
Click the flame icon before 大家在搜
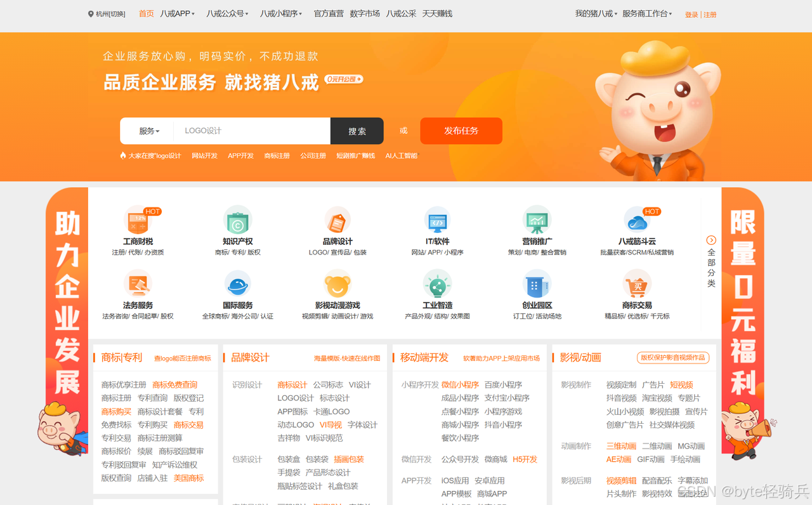[123, 155]
